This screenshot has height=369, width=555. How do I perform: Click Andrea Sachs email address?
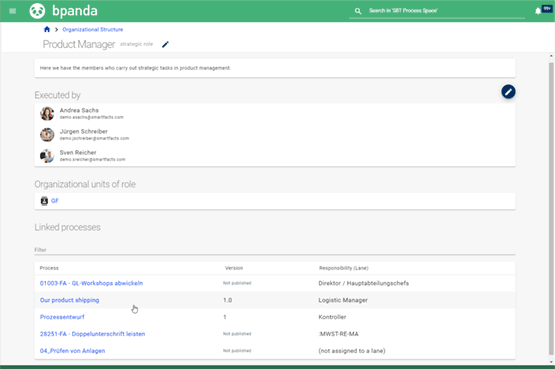91,117
